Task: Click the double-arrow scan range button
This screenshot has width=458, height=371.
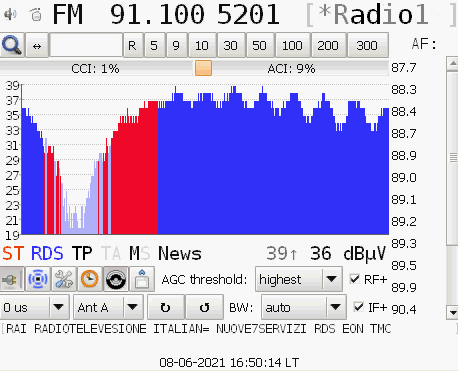Action: pos(37,45)
